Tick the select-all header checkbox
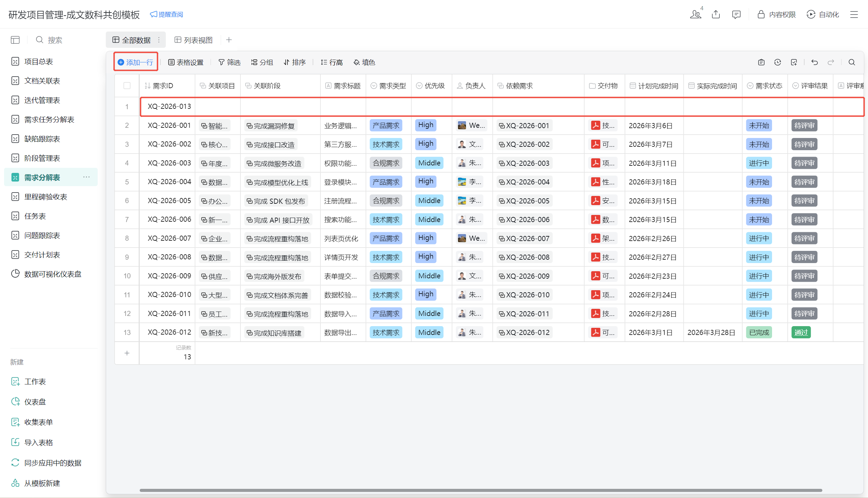This screenshot has height=498, width=868. [x=127, y=86]
